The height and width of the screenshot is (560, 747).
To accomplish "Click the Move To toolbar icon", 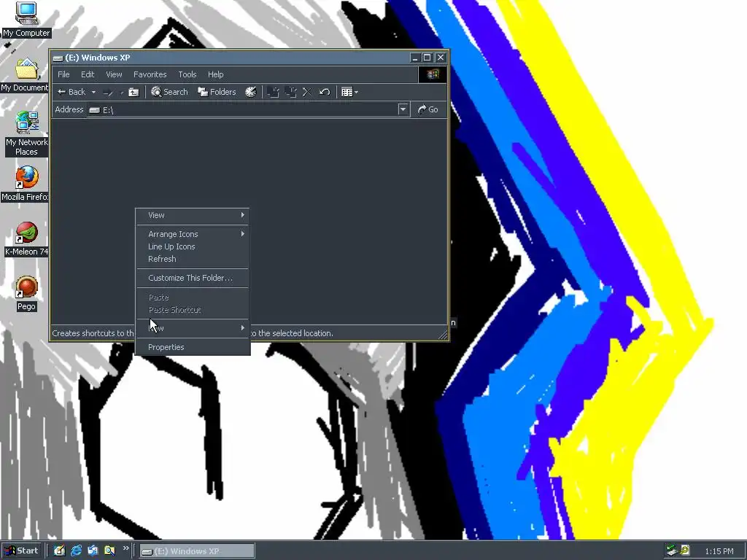I will pos(273,92).
